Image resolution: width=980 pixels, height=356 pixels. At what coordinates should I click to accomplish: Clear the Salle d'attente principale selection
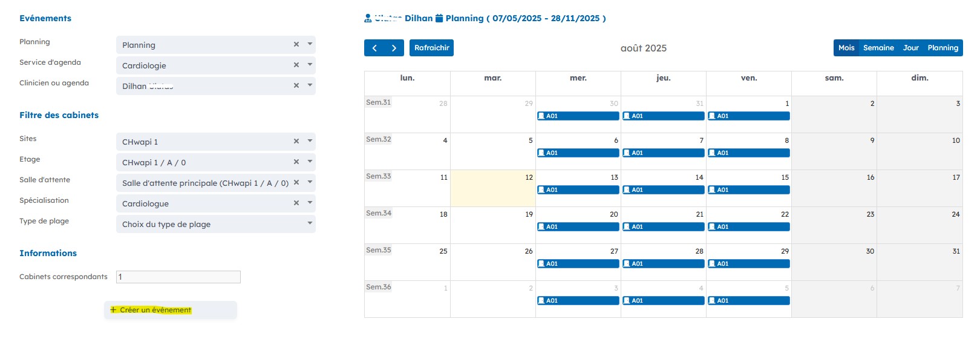[x=296, y=182]
